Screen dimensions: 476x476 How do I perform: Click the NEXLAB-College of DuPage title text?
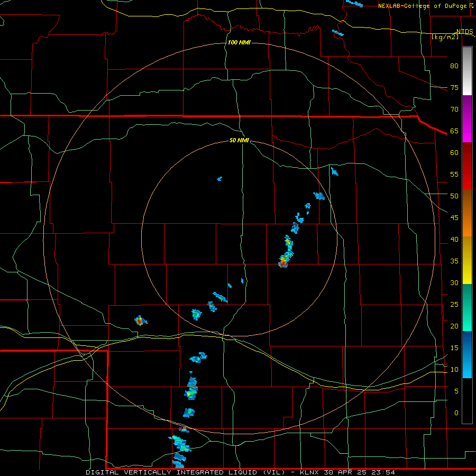click(x=423, y=6)
